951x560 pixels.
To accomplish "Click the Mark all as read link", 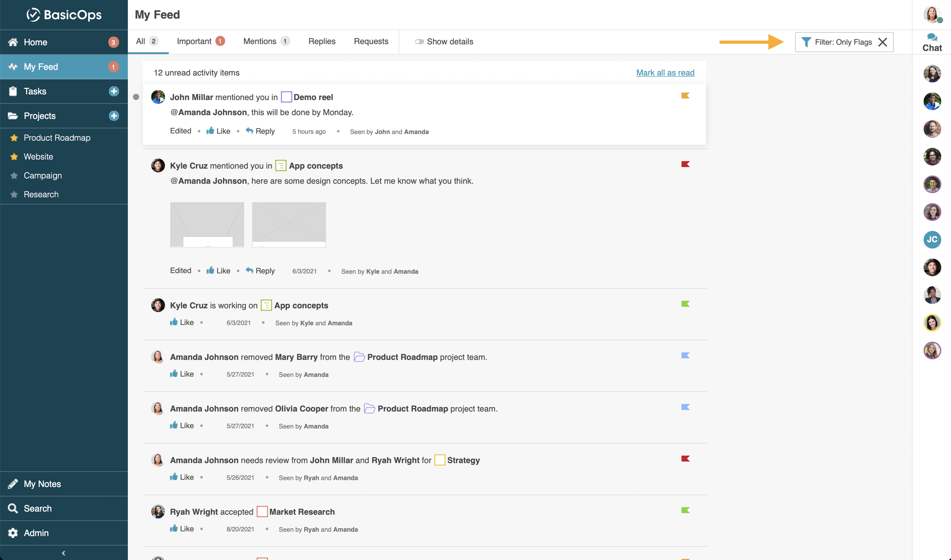I will (x=665, y=72).
